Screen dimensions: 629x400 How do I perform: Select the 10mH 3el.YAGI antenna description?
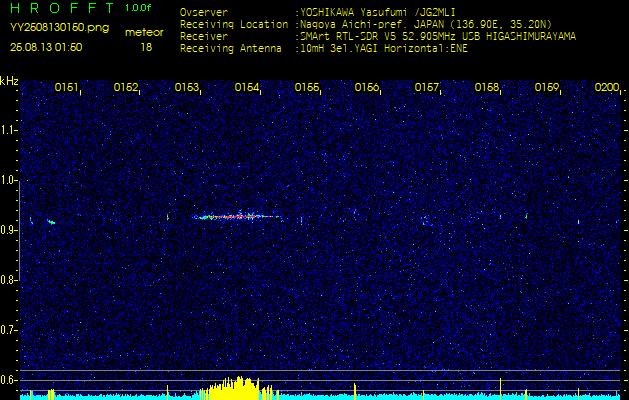pyautogui.click(x=383, y=49)
